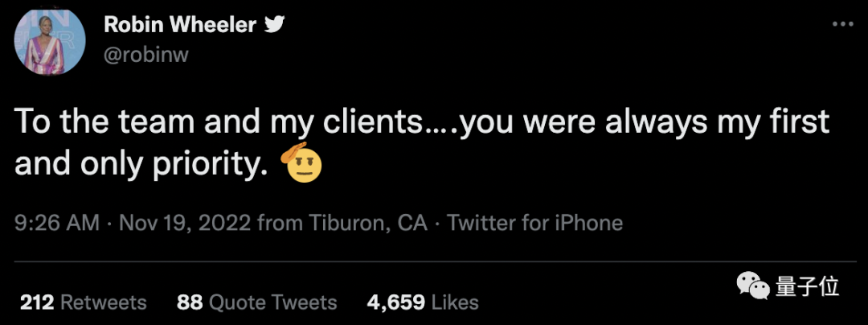Click the 量子位 watermark text

coord(807,288)
